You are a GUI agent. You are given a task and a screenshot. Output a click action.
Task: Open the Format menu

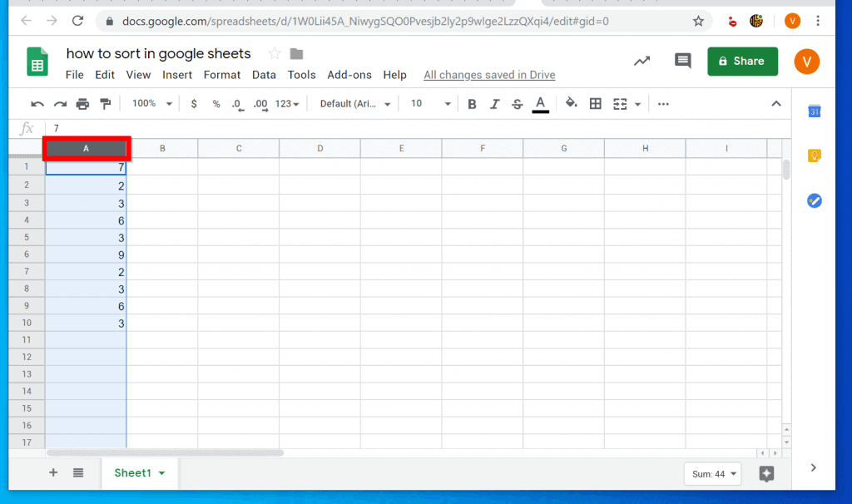tap(221, 75)
